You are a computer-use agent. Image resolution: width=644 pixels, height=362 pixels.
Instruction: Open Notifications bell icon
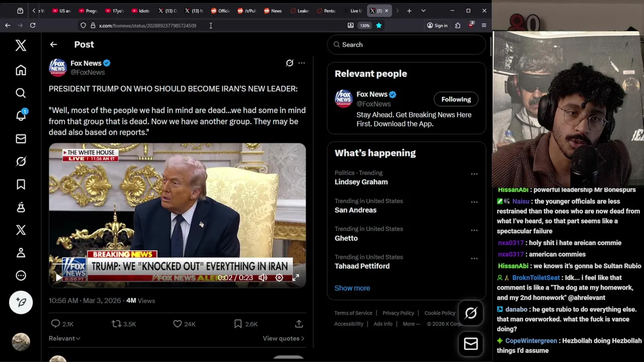[21, 115]
